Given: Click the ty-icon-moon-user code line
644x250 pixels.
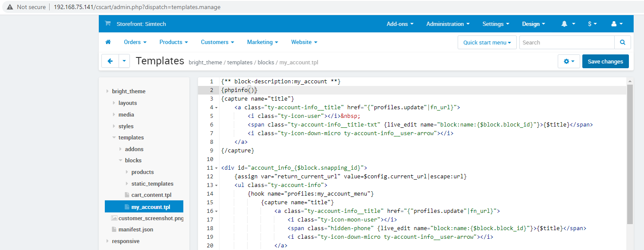Looking at the screenshot, I should [x=342, y=220].
